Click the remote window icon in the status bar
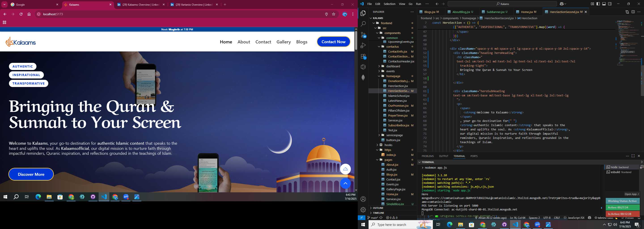Viewport: 644px width, 229px height. [362, 218]
